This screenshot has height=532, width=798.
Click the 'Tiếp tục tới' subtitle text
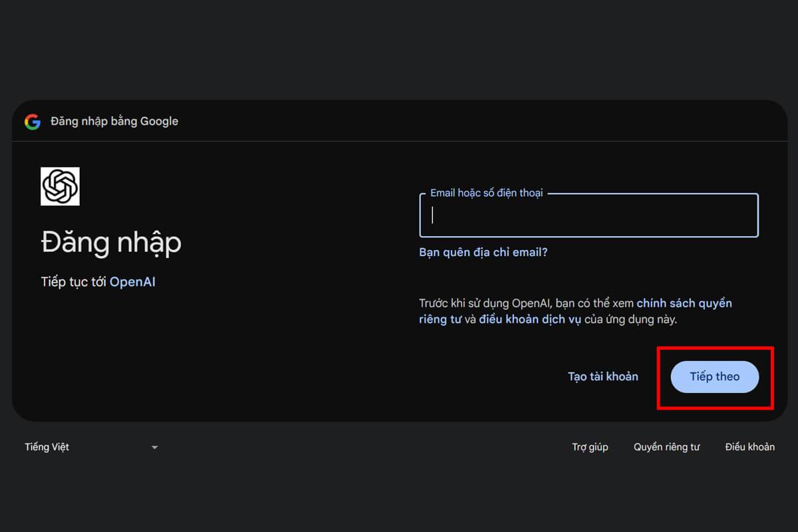(74, 282)
